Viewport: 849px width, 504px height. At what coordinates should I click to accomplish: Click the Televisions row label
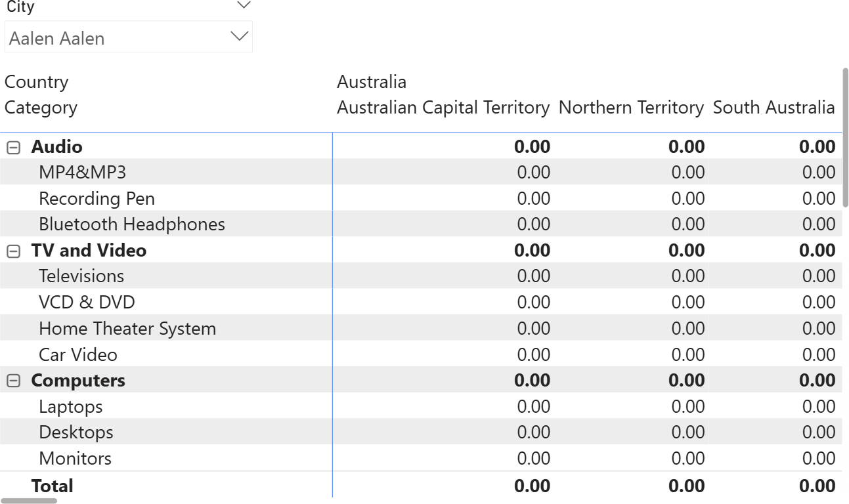(x=81, y=276)
